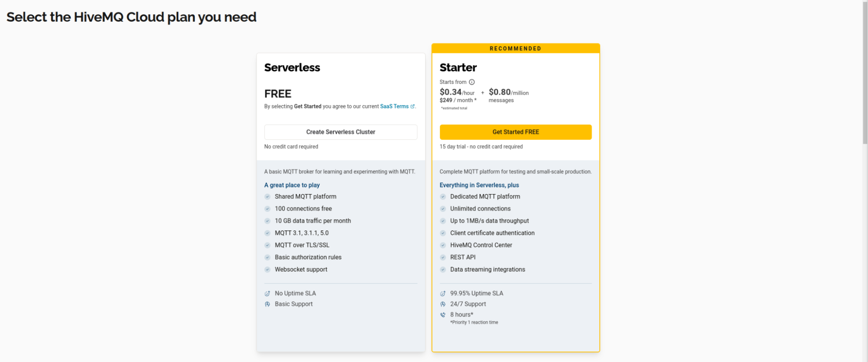The width and height of the screenshot is (868, 362).
Task: Click the info icon next to Starts from
Action: 472,82
